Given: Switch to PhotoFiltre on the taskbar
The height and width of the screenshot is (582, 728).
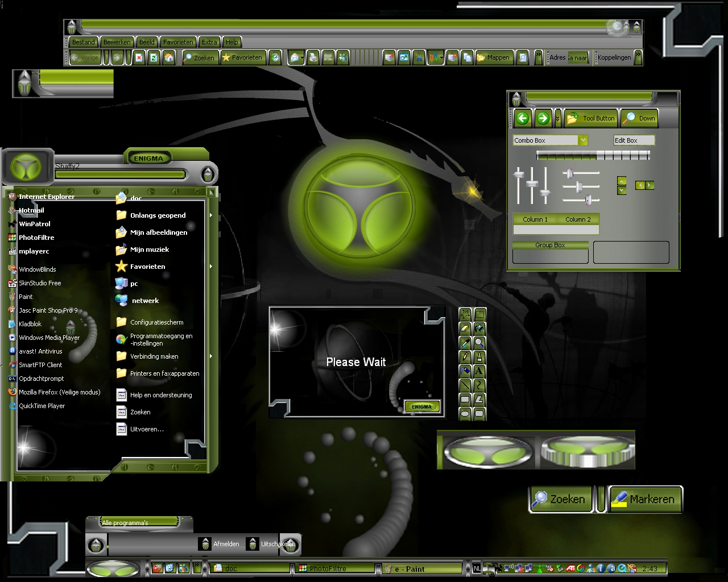Looking at the screenshot, I should click(336, 568).
